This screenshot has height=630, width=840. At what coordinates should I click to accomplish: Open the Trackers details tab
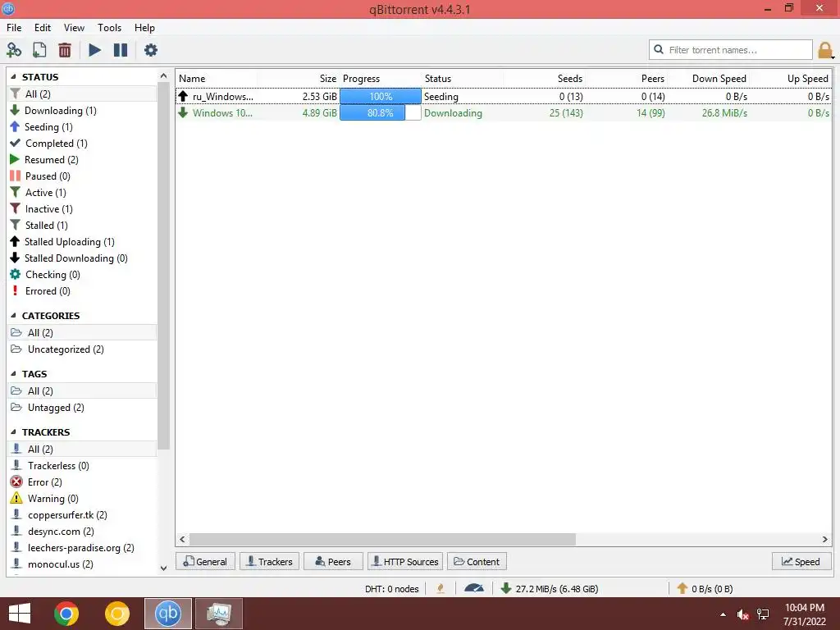click(269, 561)
